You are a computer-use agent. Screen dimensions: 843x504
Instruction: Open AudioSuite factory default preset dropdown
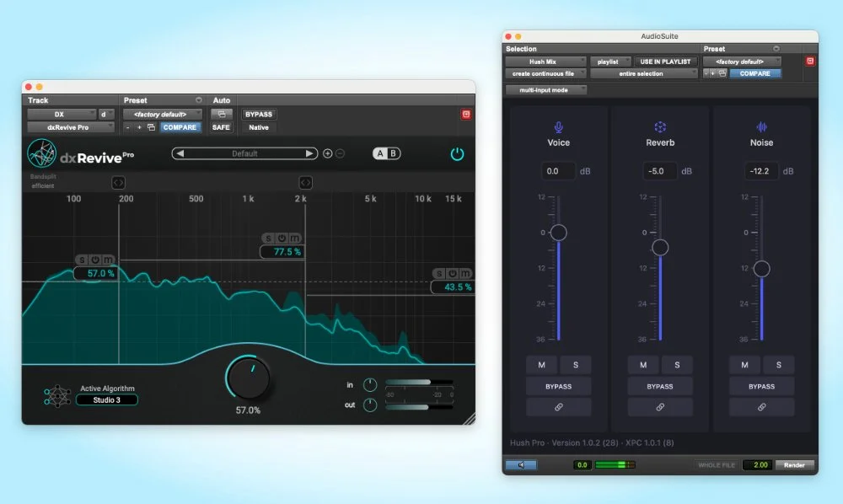742,62
